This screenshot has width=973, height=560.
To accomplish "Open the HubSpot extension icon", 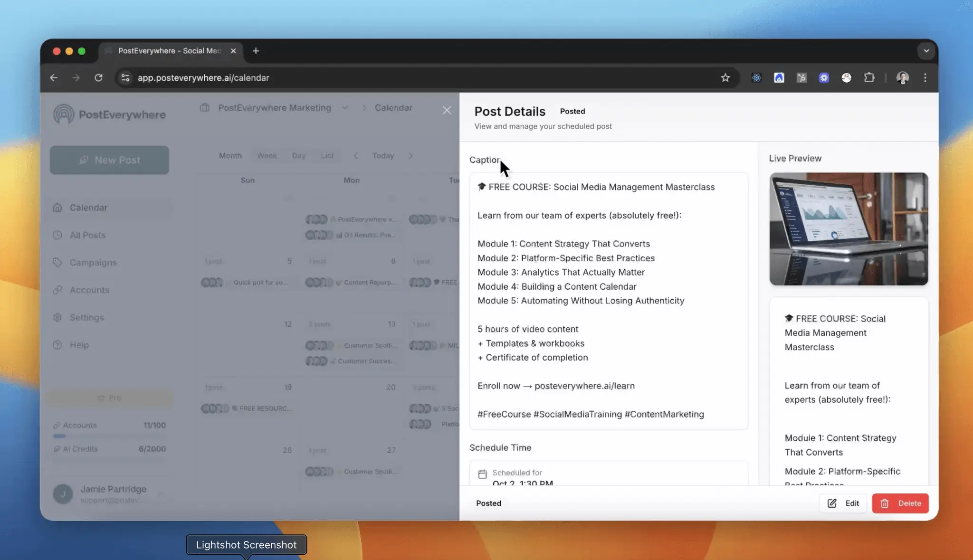I will click(801, 77).
